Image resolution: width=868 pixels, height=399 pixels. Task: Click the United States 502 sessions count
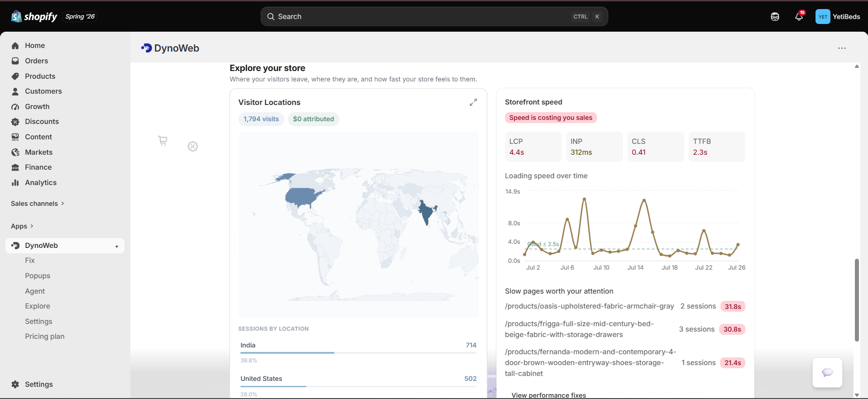[470, 379]
